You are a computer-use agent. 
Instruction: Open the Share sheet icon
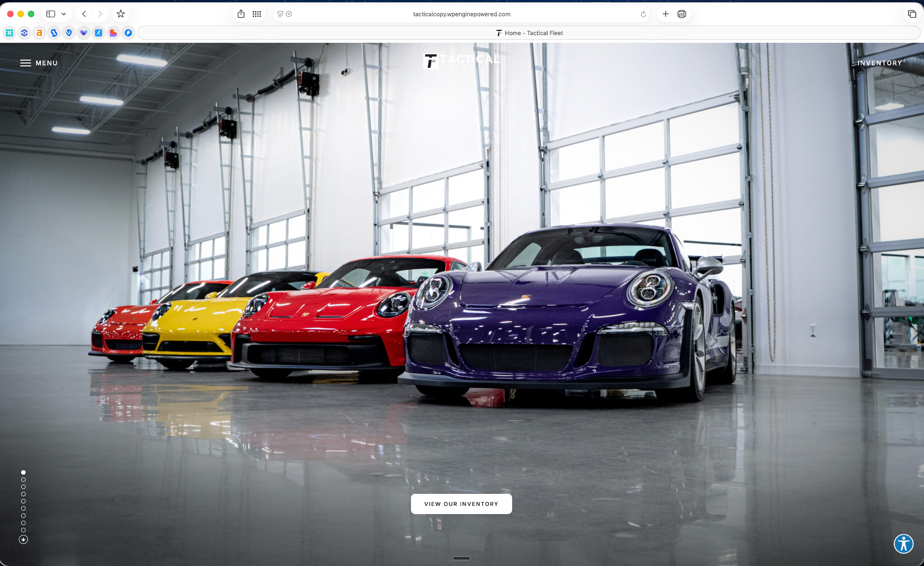[x=241, y=14]
